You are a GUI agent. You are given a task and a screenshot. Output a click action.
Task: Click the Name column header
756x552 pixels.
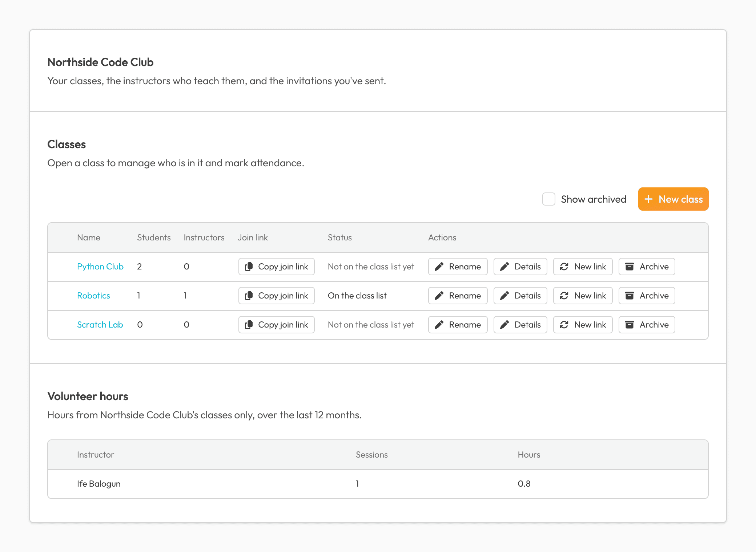[x=89, y=238]
